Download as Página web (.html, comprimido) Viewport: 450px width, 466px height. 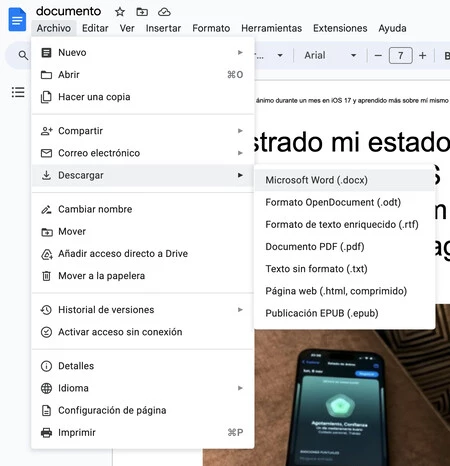(344, 291)
